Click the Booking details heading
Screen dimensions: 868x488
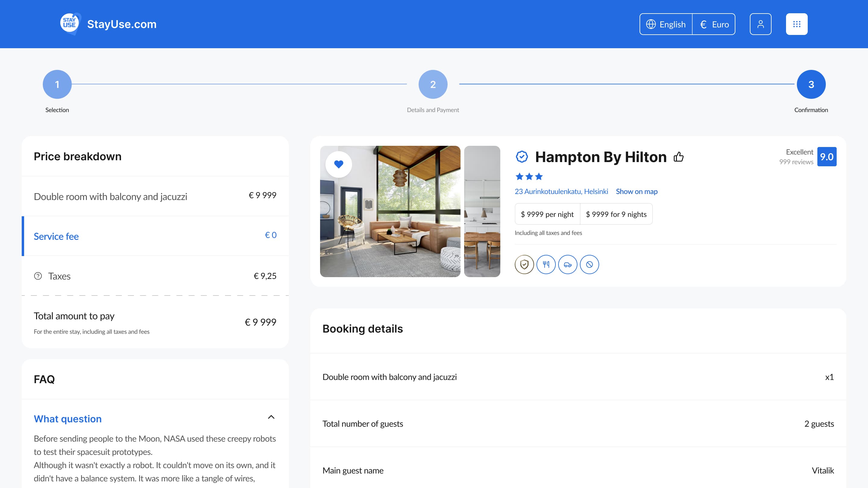[363, 329]
